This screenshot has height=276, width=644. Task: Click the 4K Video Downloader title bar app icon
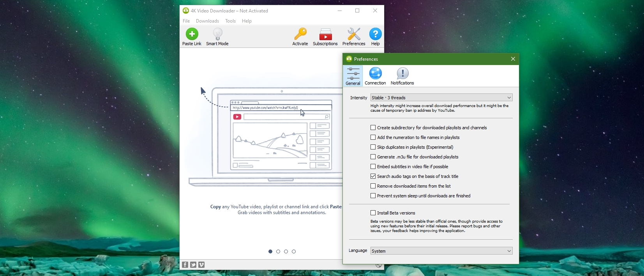(x=186, y=11)
